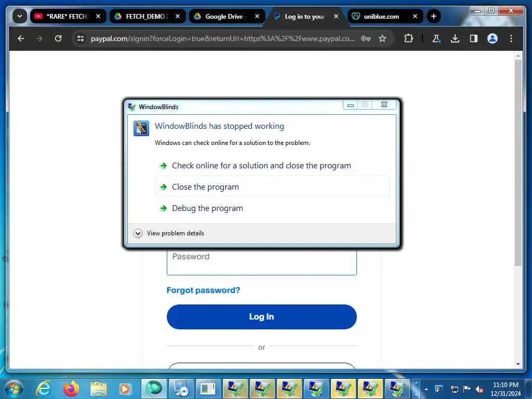Open Chrome Labs flask icon

click(436, 38)
